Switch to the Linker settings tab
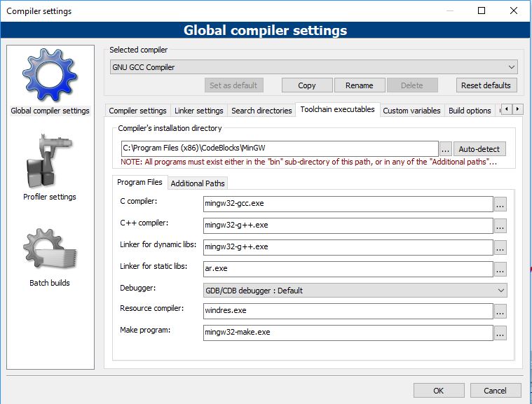Viewport: 532px width, 404px height. click(x=199, y=111)
